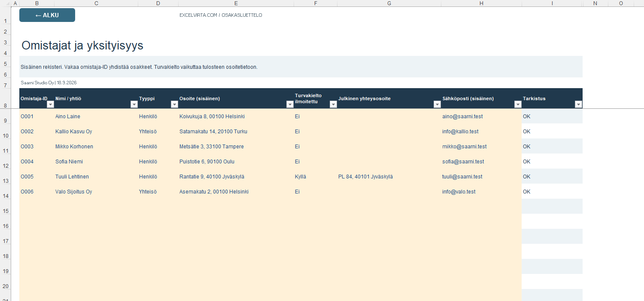
Task: Click address Puistotie 6, 90100 Oulu
Action: coord(236,162)
